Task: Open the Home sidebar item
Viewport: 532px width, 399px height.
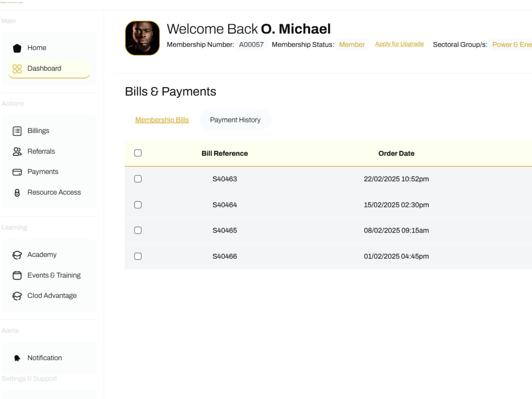Action: (x=49, y=48)
